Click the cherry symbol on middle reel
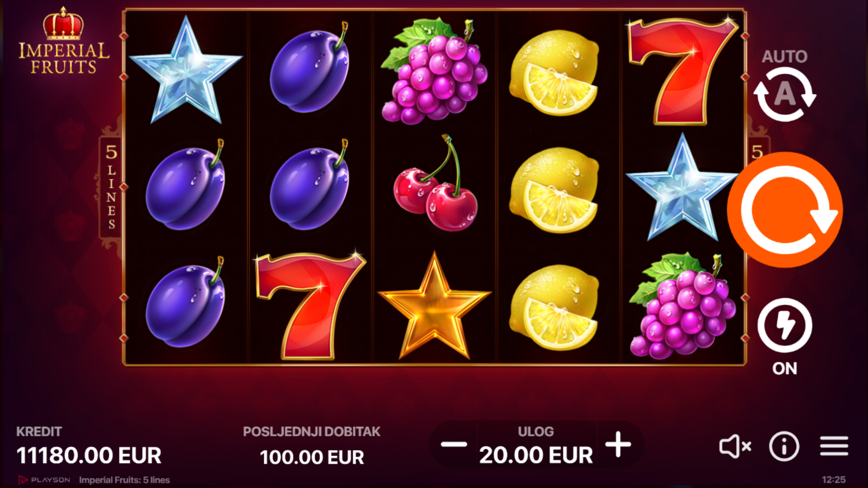 [x=436, y=183]
